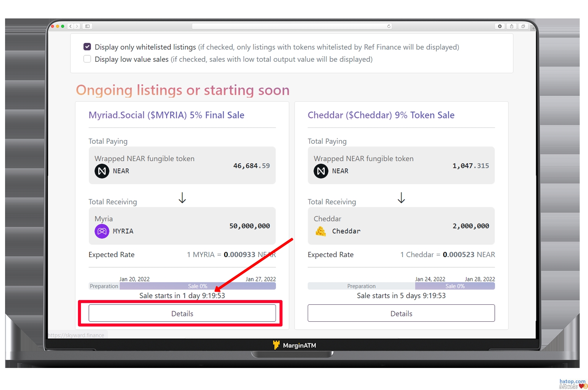This screenshot has height=390, width=588.
Task: Click the browser back arrow button
Action: (x=70, y=26)
